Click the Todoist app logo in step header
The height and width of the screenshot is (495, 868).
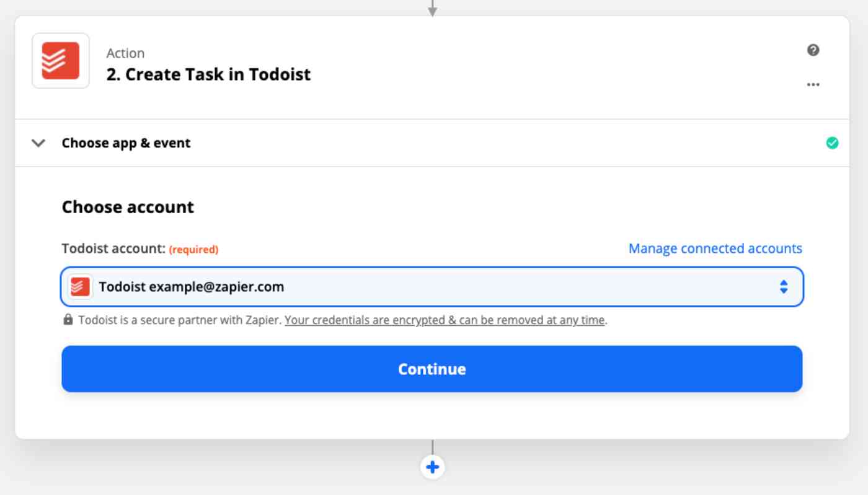(61, 61)
